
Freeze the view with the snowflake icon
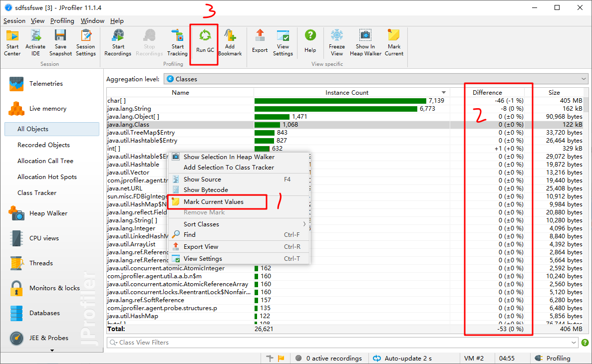click(x=337, y=42)
